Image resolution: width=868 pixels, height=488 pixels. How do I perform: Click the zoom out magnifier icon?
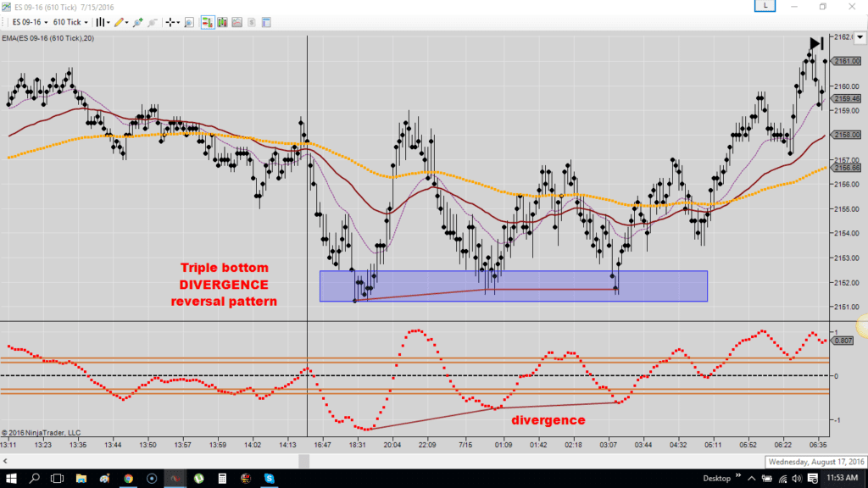click(x=153, y=22)
